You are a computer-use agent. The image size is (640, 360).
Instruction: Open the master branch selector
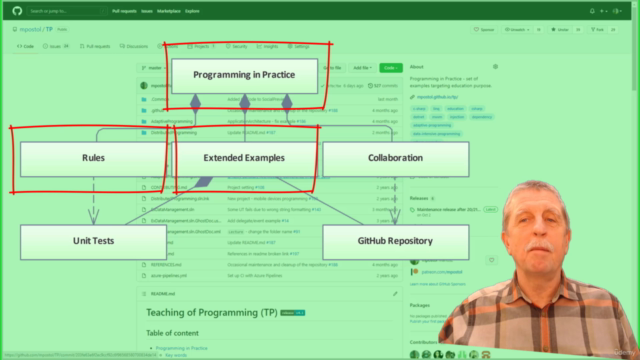[x=153, y=68]
